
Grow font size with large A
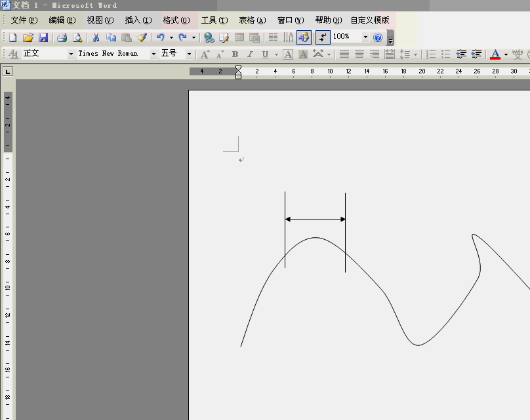pyautogui.click(x=205, y=54)
